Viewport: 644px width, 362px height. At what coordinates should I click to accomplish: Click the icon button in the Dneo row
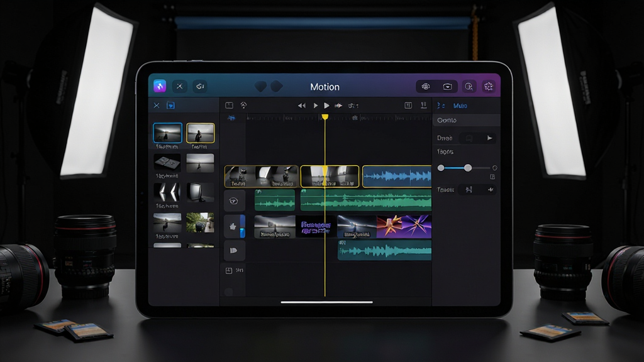(469, 138)
